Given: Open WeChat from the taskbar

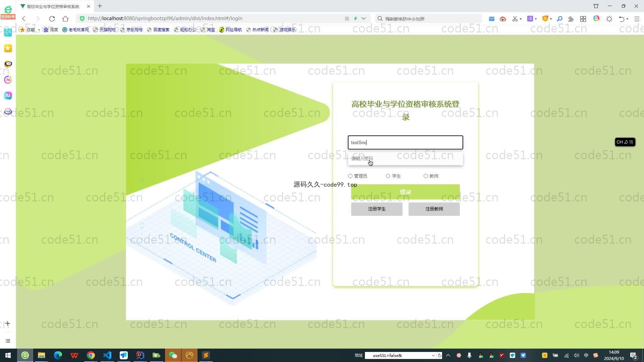Looking at the screenshot, I should click(x=173, y=355).
